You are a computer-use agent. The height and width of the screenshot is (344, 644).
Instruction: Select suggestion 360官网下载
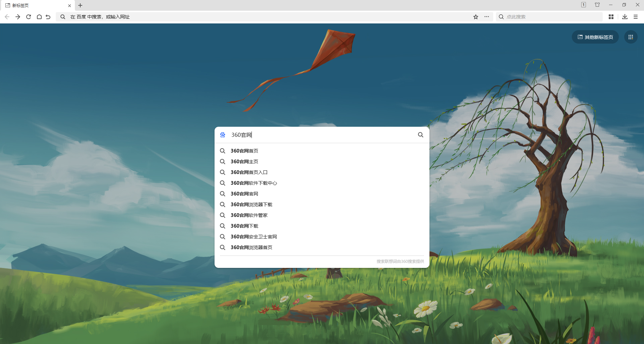click(x=322, y=226)
